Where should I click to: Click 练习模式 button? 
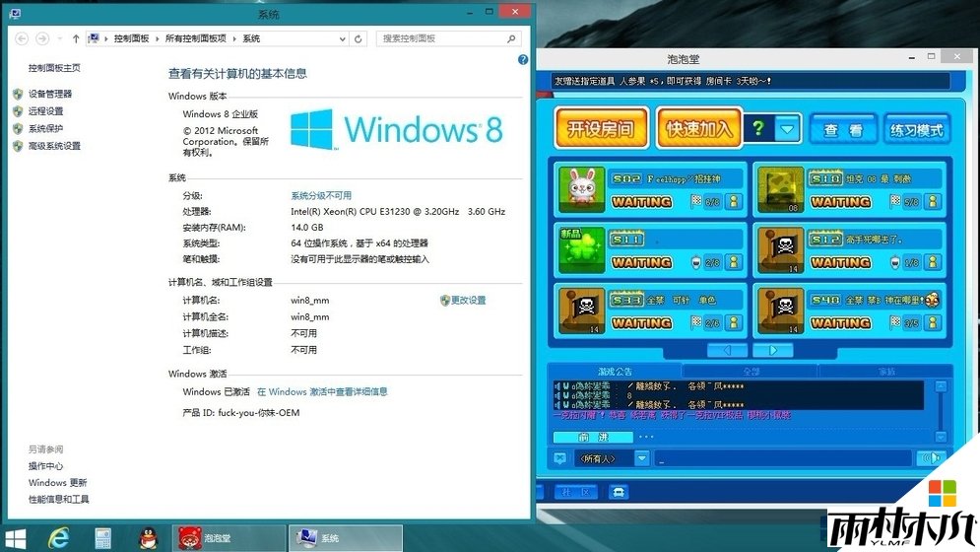point(916,130)
